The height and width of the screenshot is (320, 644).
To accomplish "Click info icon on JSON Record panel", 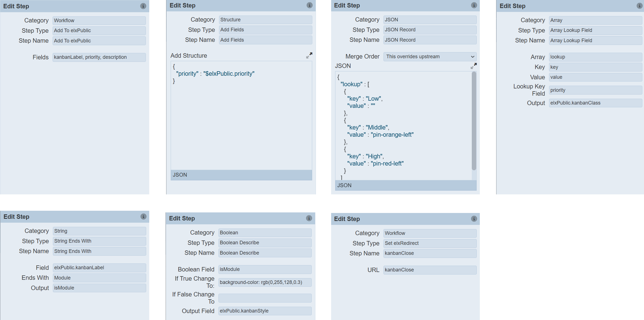I will pos(474,5).
